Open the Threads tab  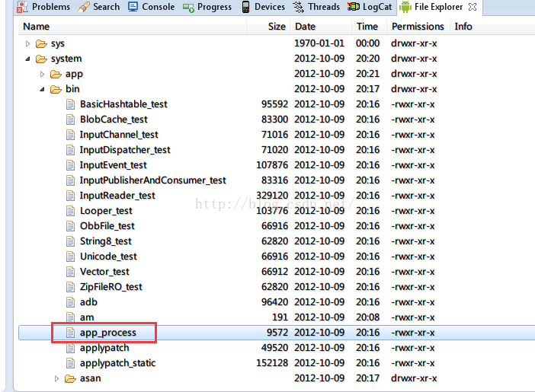click(316, 7)
